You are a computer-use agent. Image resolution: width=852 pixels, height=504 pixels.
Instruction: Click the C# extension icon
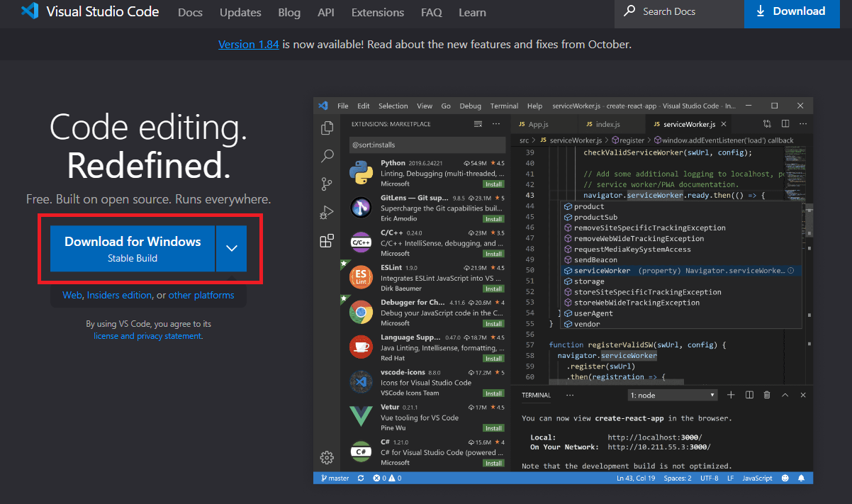point(361,451)
